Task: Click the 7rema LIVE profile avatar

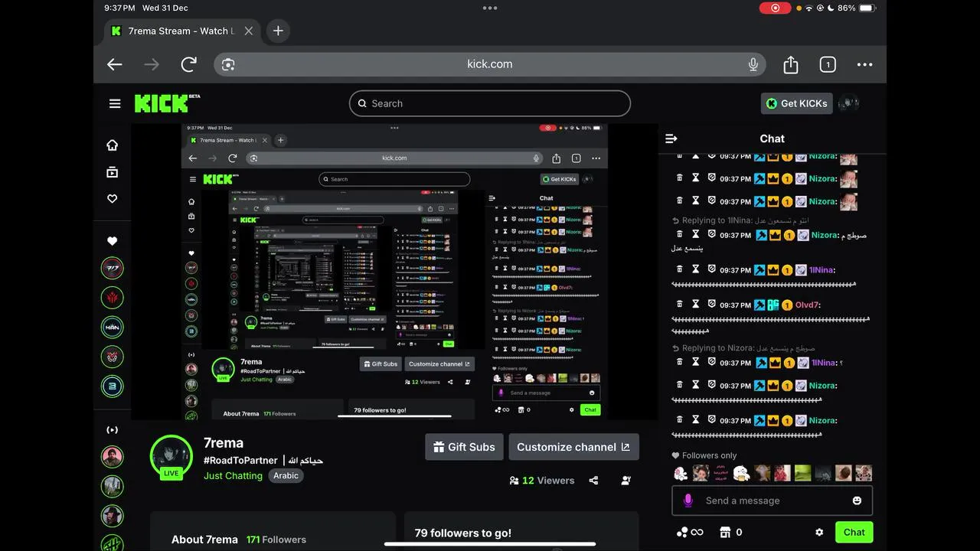Action: [171, 457]
